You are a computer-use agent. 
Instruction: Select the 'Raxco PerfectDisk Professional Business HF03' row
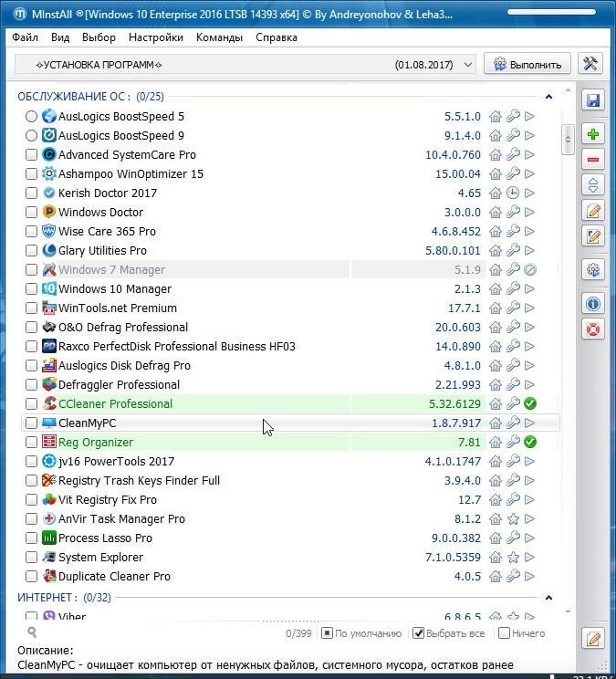[x=290, y=347]
